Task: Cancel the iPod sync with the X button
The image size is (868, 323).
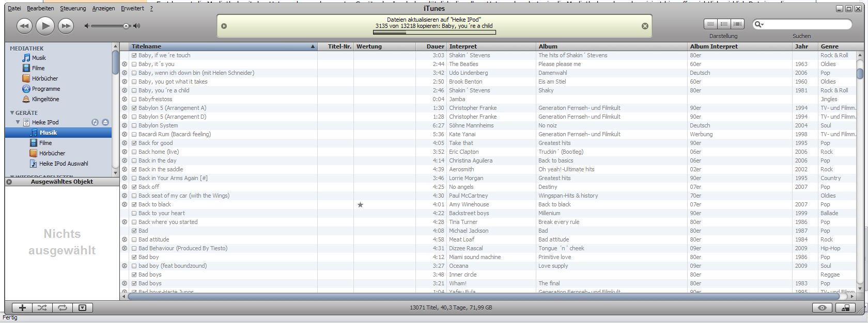Action: pos(645,26)
